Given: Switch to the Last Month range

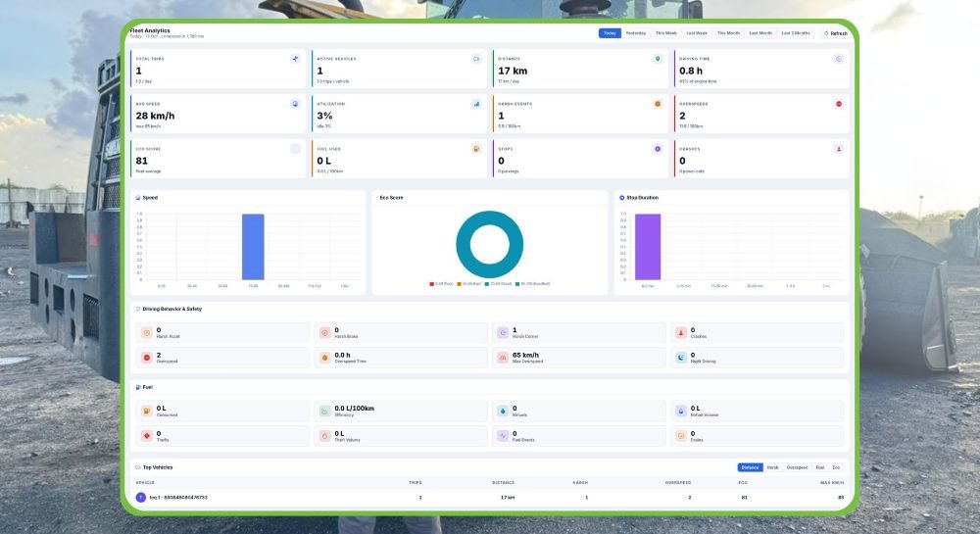Looking at the screenshot, I should [760, 33].
